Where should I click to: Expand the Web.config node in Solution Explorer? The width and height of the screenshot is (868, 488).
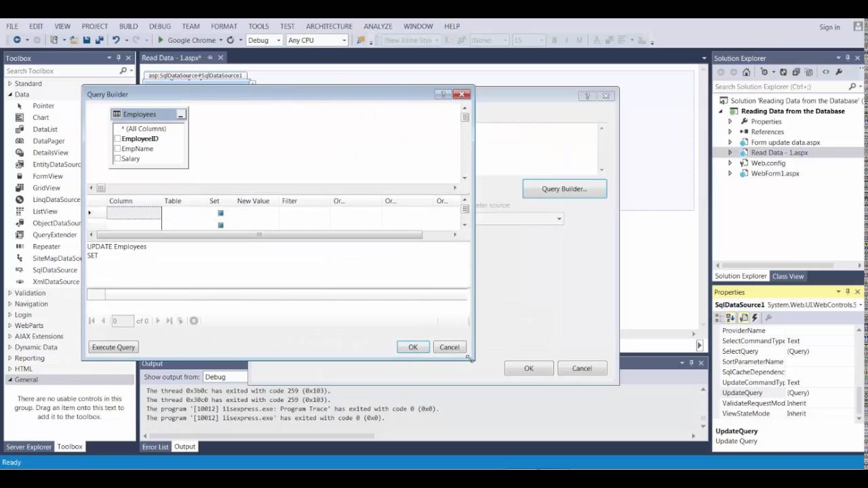click(730, 163)
